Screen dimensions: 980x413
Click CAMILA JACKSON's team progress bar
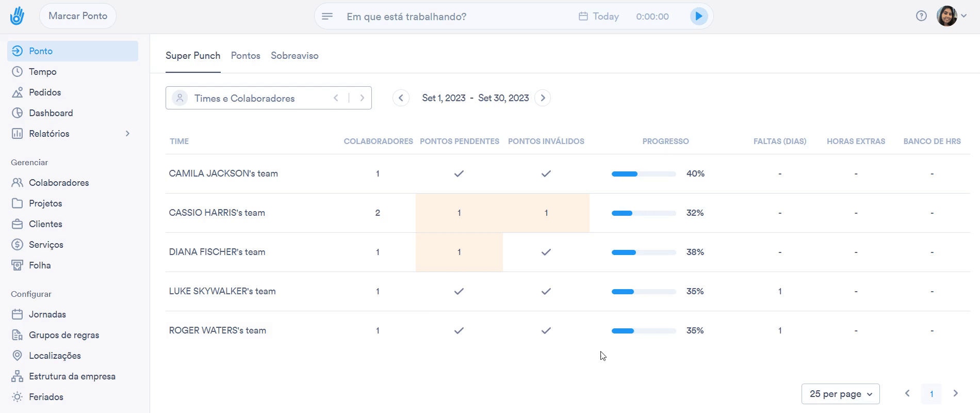(x=643, y=174)
